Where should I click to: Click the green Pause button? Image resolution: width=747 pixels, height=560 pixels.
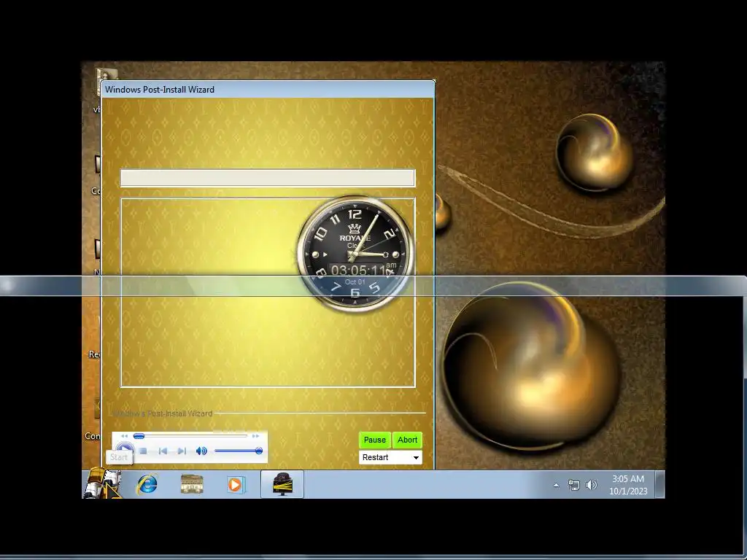tap(375, 440)
